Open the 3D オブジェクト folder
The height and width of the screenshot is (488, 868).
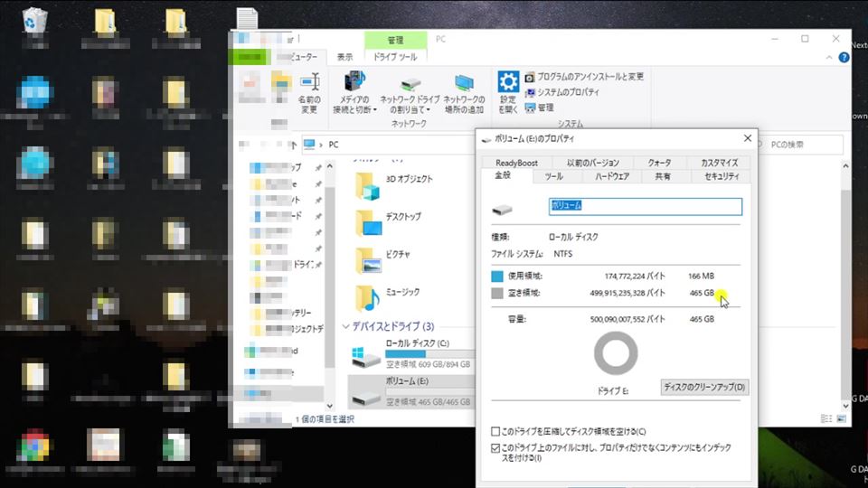[x=394, y=184]
